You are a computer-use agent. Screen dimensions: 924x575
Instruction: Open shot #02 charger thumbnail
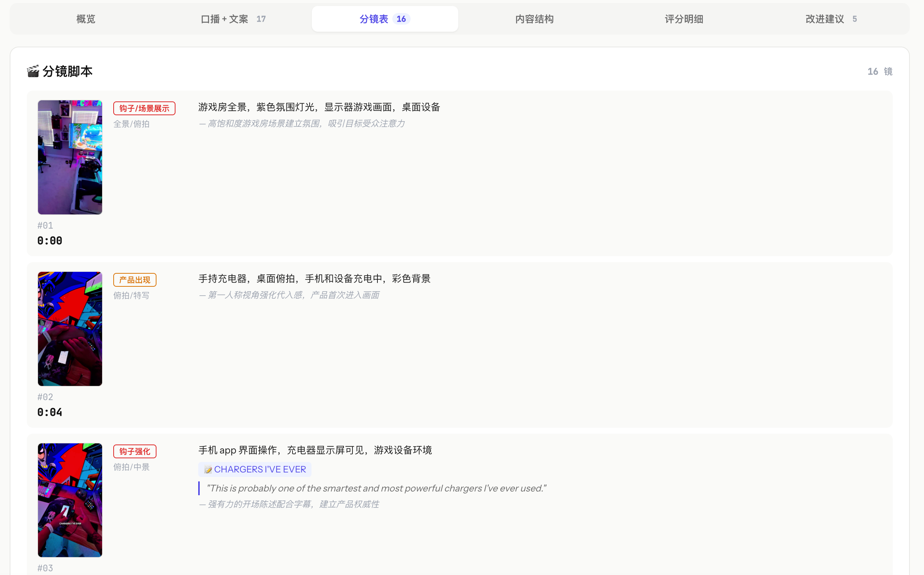[70, 329]
